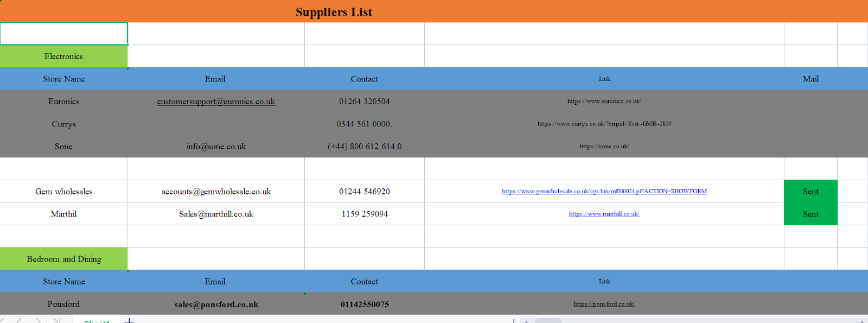The image size is (868, 323).
Task: Open the gemwholesale.co.uk SHOWFORM hyperlink
Action: tap(604, 191)
